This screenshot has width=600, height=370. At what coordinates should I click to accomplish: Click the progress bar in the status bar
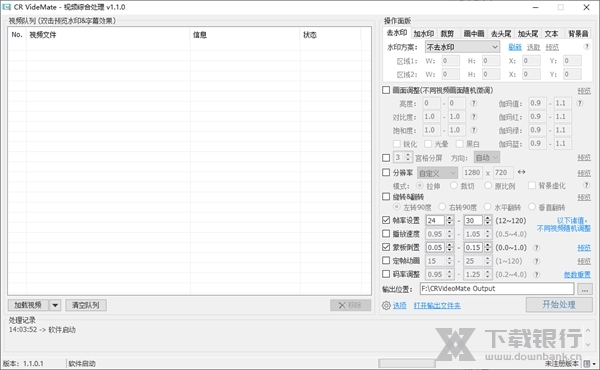pyautogui.click(x=407, y=363)
